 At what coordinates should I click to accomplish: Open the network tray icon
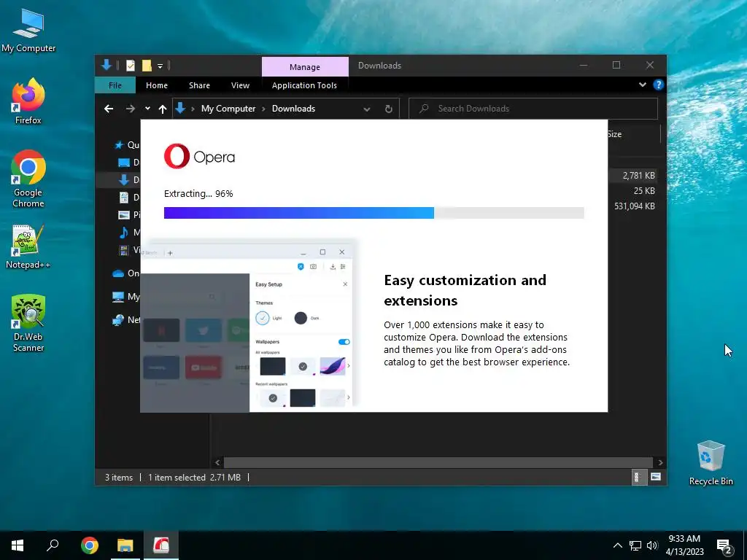point(635,545)
